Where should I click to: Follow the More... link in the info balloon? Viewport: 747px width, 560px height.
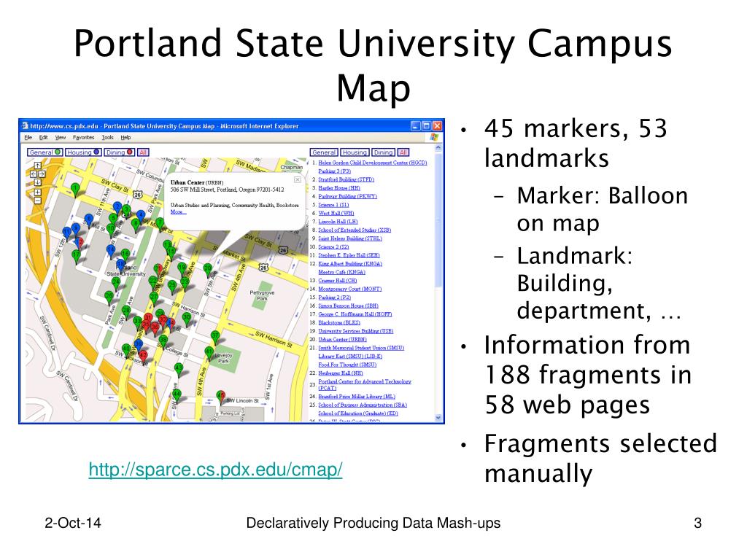click(178, 212)
